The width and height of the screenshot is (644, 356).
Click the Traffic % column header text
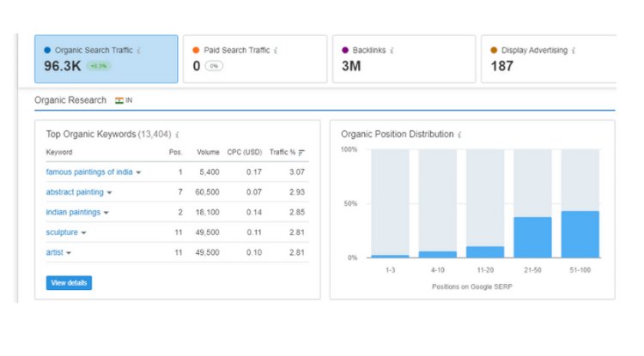point(283,152)
